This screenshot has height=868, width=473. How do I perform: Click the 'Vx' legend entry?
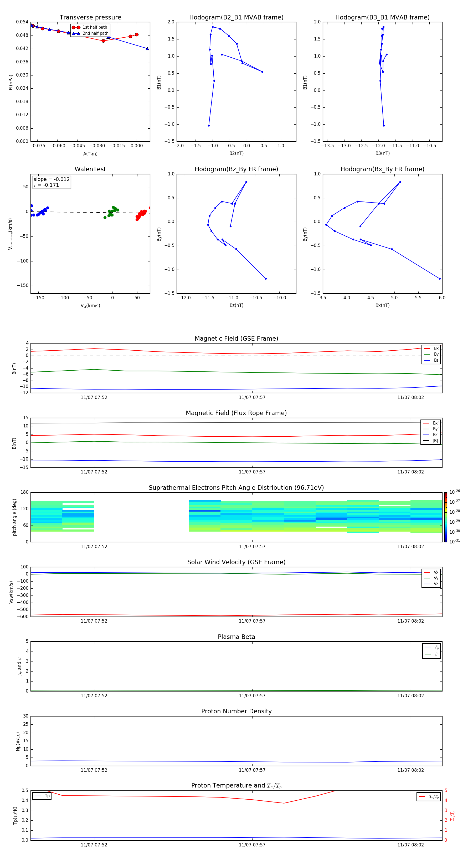[431, 573]
